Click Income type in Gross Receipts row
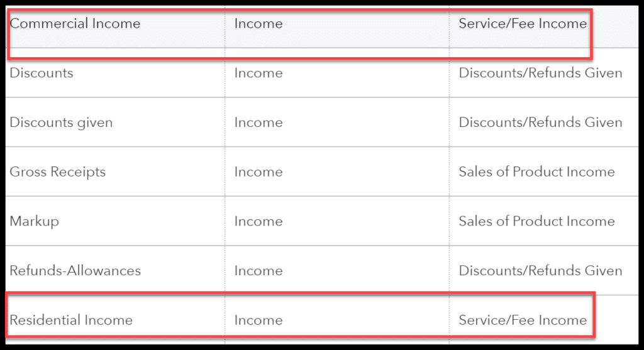Viewport: 644px width, 350px height. (x=258, y=172)
